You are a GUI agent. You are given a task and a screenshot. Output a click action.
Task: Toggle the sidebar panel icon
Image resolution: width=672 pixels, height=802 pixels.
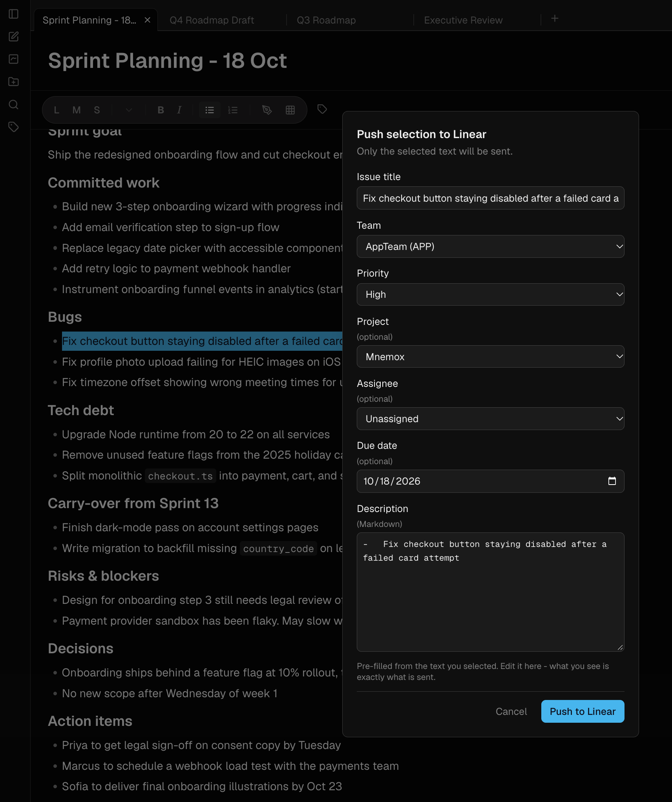pyautogui.click(x=14, y=14)
